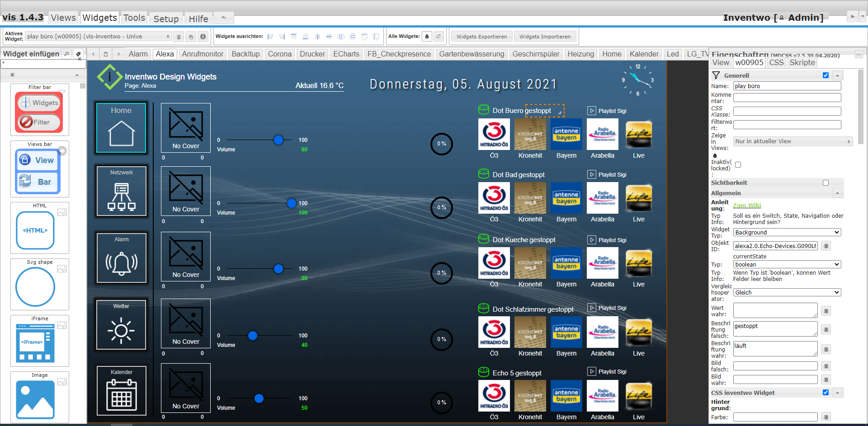Switch to the Skripte properties tab
This screenshot has height=426, width=868.
click(x=802, y=63)
